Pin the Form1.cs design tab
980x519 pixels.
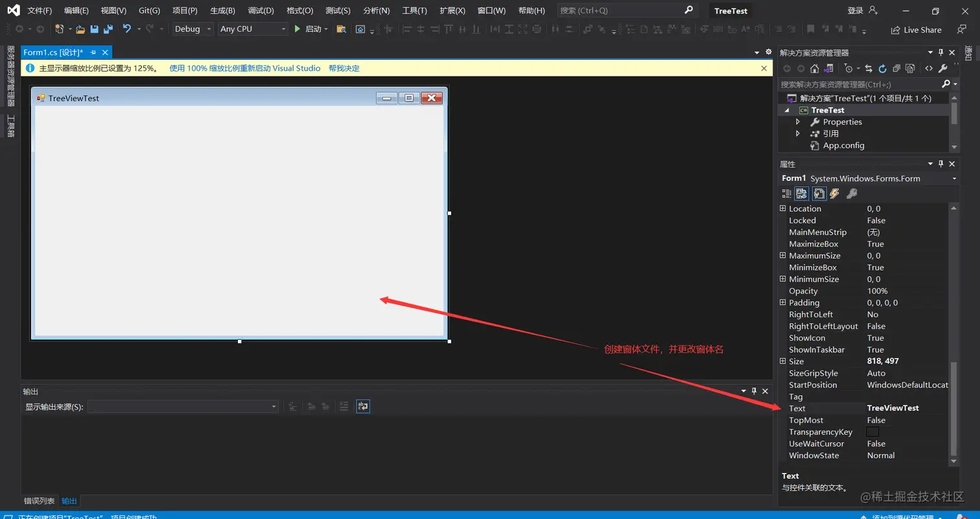93,53
